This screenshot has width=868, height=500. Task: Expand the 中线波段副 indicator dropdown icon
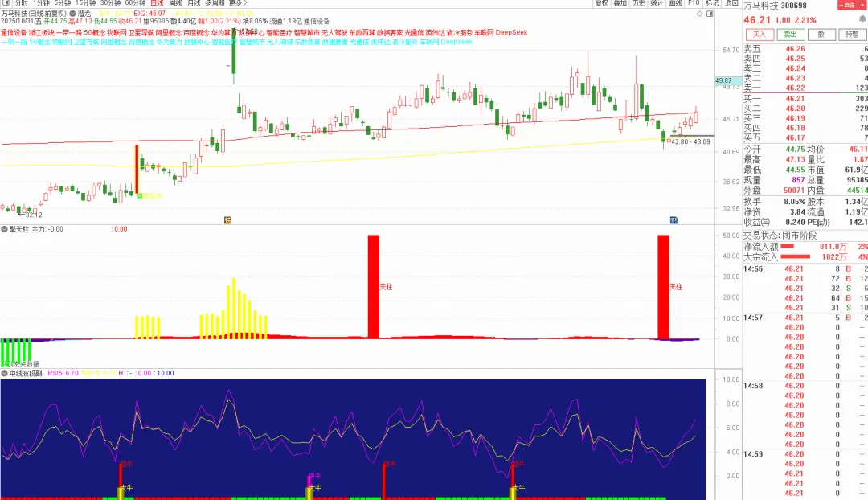5,373
